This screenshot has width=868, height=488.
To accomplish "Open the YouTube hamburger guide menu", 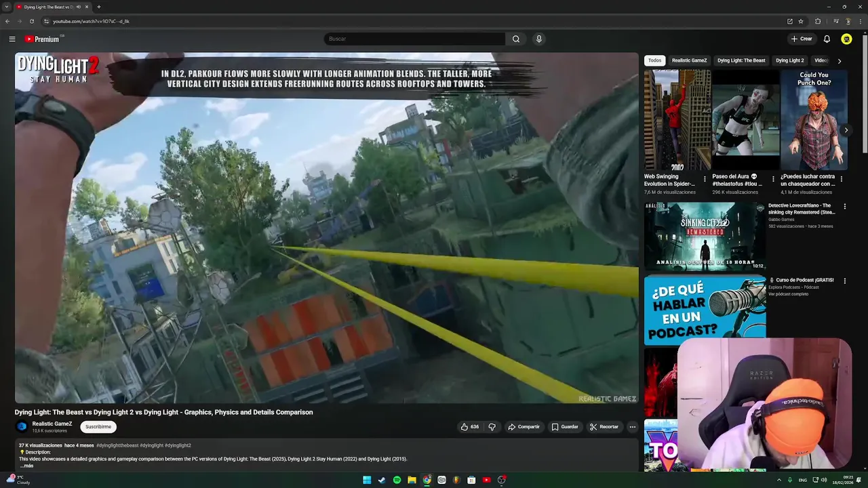I will [x=12, y=39].
